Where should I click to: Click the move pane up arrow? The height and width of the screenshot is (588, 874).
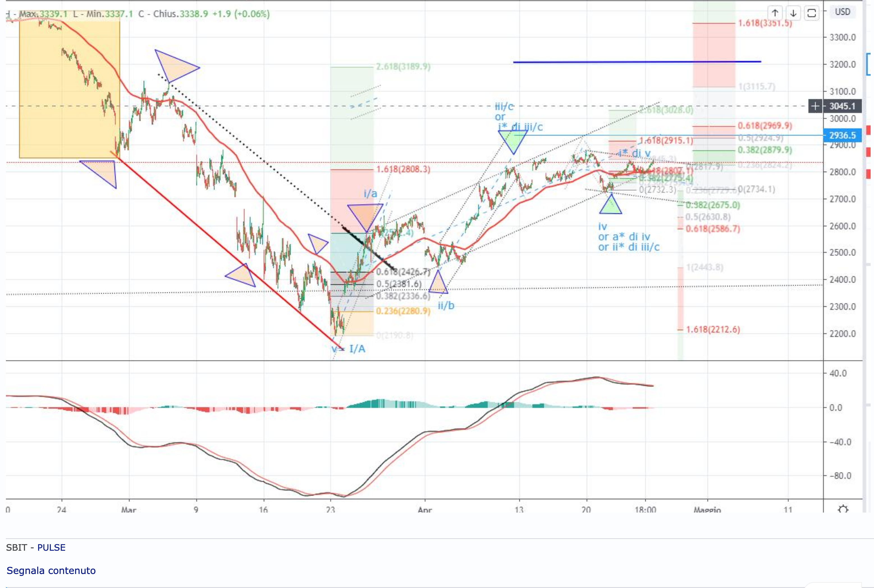(x=775, y=13)
